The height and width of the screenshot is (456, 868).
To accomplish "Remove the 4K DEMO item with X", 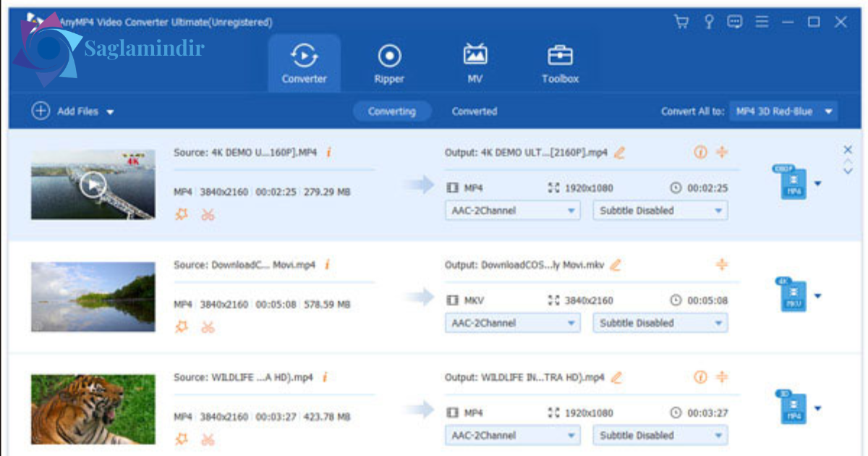I will (848, 149).
